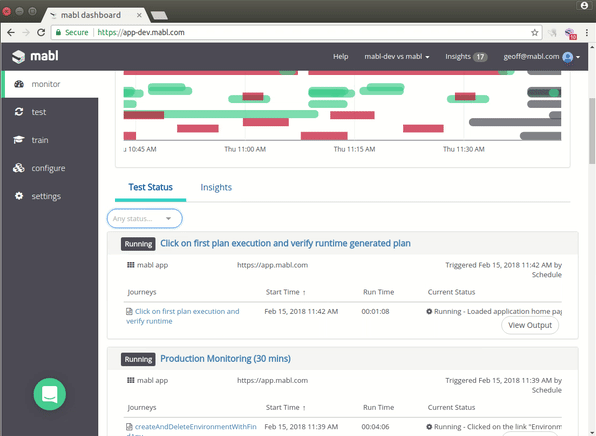Open the Any status filter dropdown
This screenshot has height=436, width=596.
pyautogui.click(x=144, y=219)
